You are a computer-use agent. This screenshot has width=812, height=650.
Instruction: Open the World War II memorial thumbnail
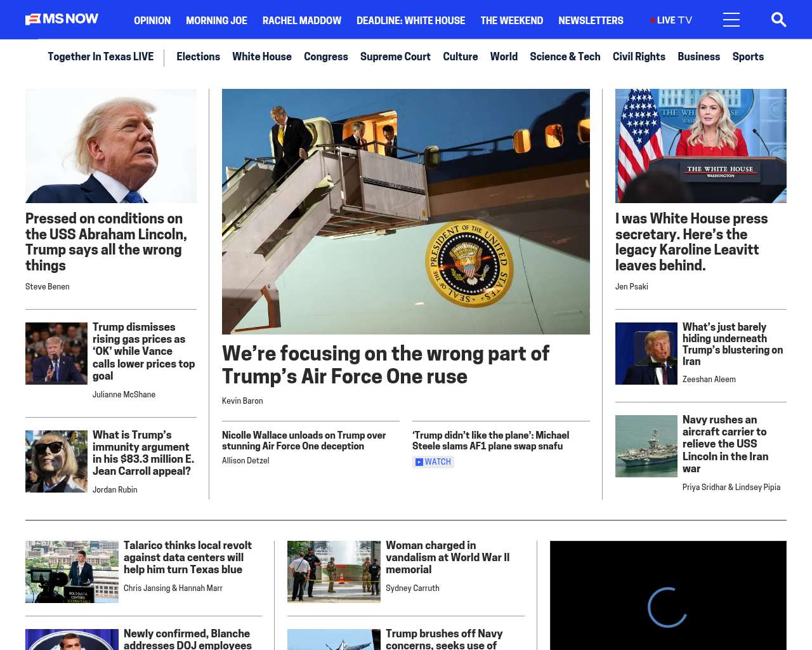click(334, 572)
